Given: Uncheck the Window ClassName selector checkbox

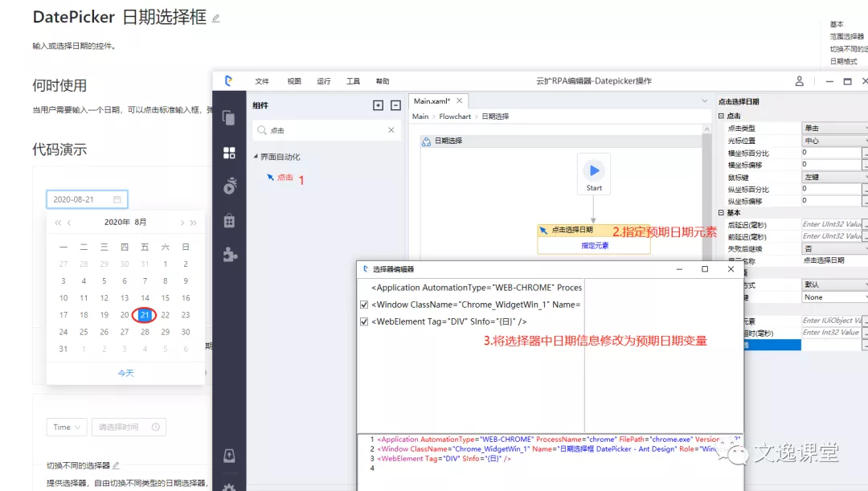Looking at the screenshot, I should pyautogui.click(x=364, y=305).
